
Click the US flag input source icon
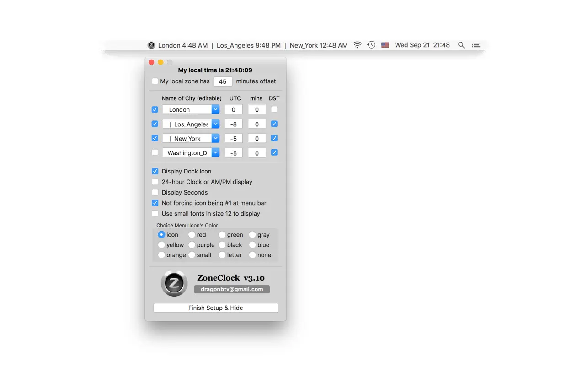pos(385,45)
